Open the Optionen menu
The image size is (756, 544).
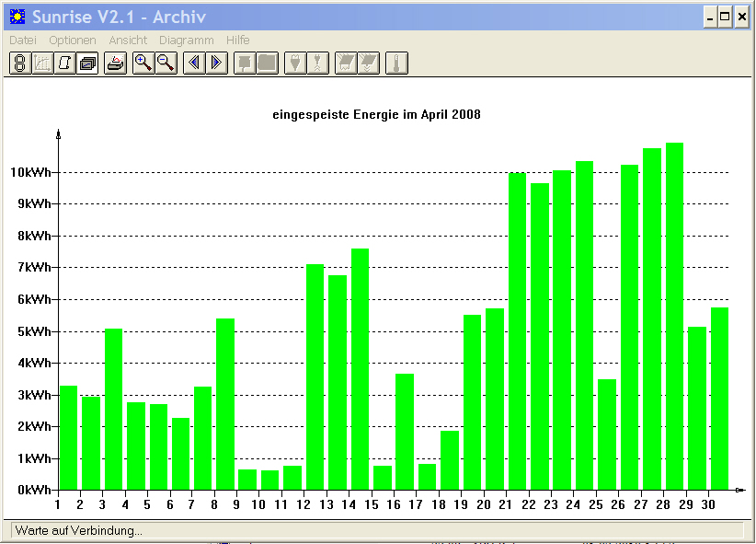[x=73, y=41]
